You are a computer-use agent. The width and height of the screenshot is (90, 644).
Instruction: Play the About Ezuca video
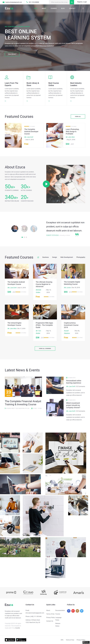(46, 184)
